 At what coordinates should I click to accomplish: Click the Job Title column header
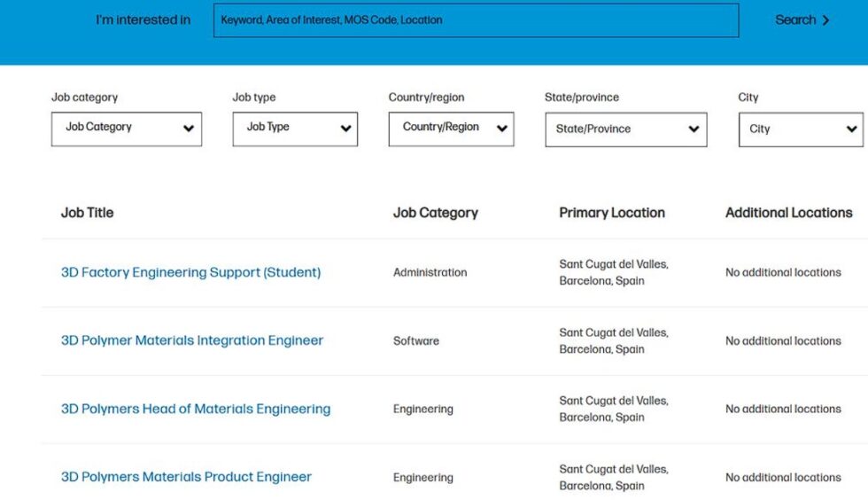(x=87, y=213)
